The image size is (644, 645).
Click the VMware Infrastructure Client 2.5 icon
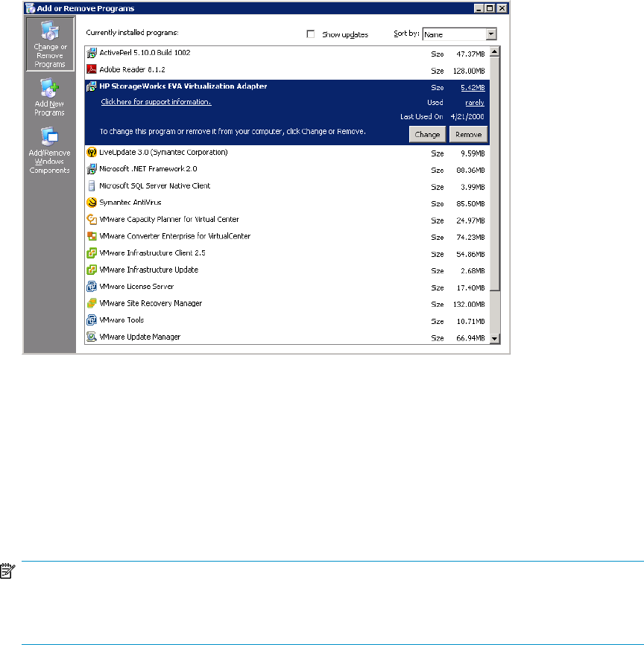[92, 253]
